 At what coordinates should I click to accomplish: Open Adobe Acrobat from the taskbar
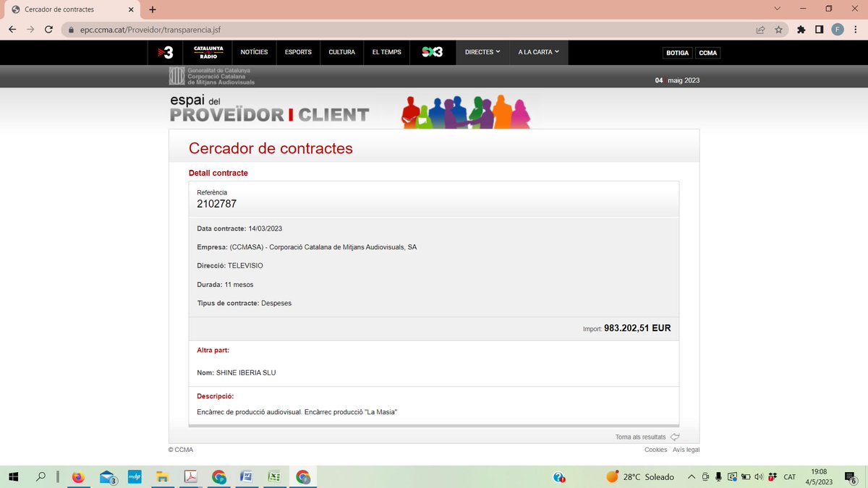190,476
